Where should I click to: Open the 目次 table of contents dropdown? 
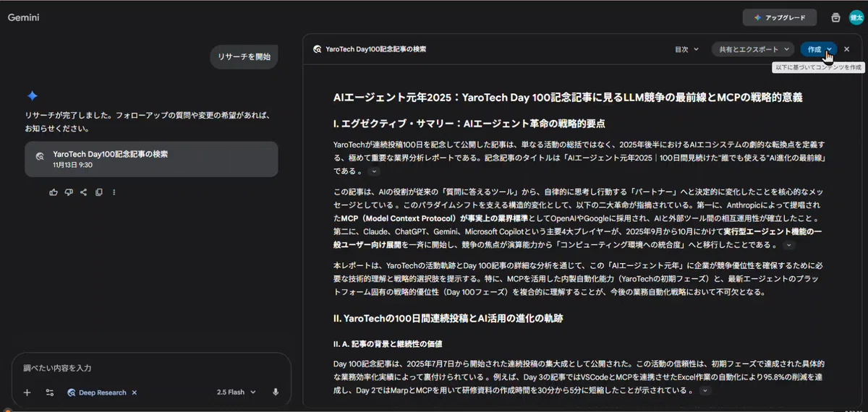click(686, 49)
